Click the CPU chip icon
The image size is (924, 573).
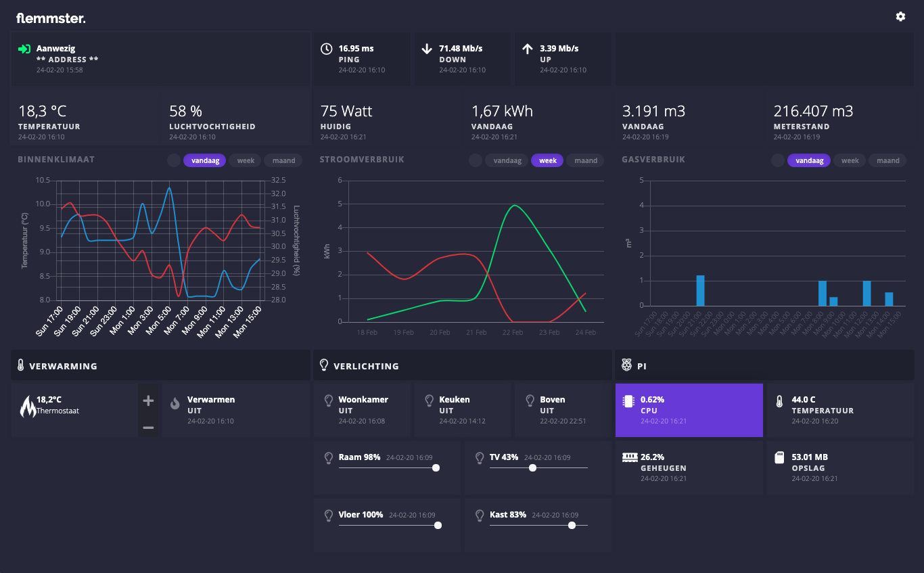628,401
